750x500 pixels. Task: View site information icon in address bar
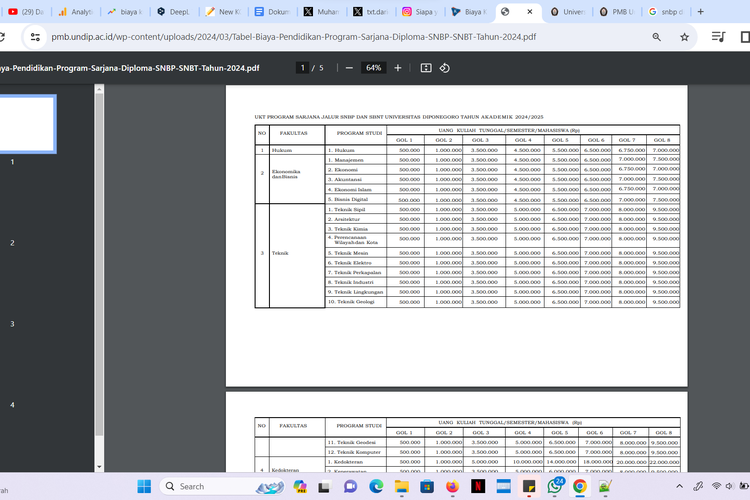tap(36, 37)
